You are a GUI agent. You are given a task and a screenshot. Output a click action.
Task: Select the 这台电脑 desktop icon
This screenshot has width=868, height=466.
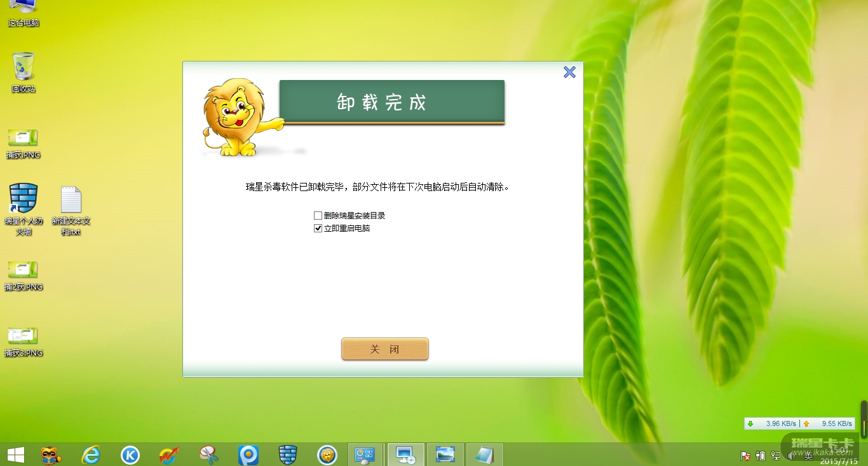pos(24,14)
